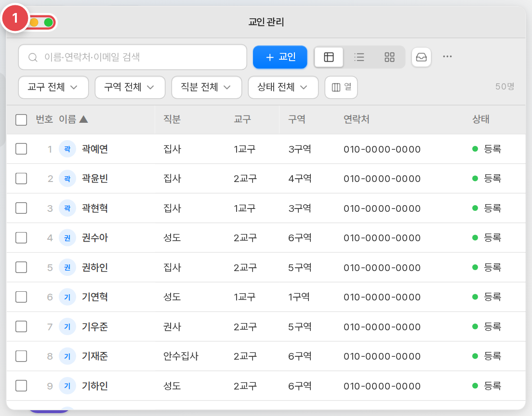Click the 구역 column header
Image resolution: width=532 pixels, height=416 pixels.
(297, 119)
